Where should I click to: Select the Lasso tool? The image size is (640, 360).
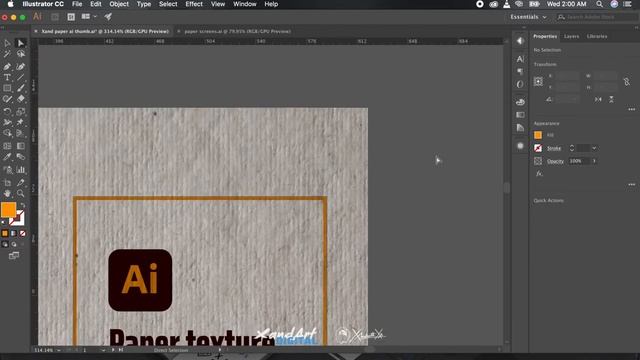20,54
